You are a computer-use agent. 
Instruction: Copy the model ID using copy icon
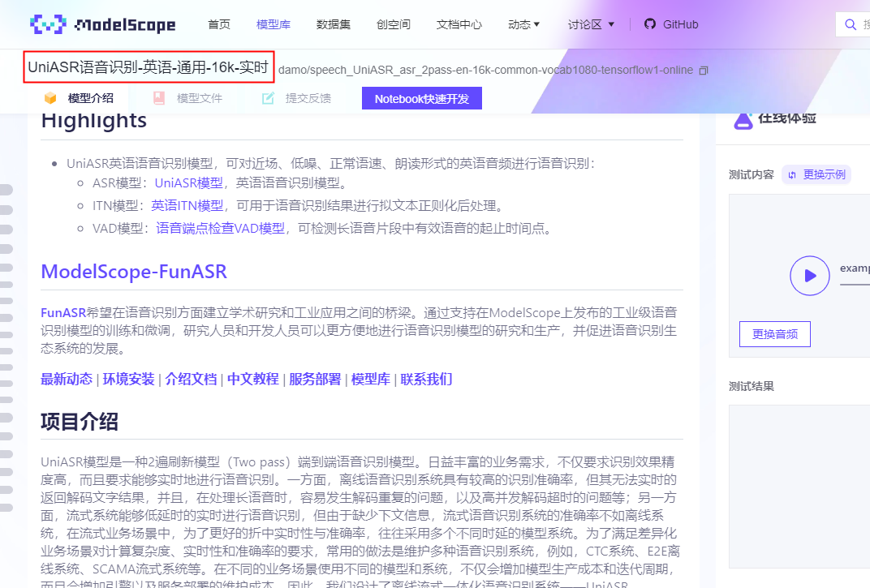(704, 71)
